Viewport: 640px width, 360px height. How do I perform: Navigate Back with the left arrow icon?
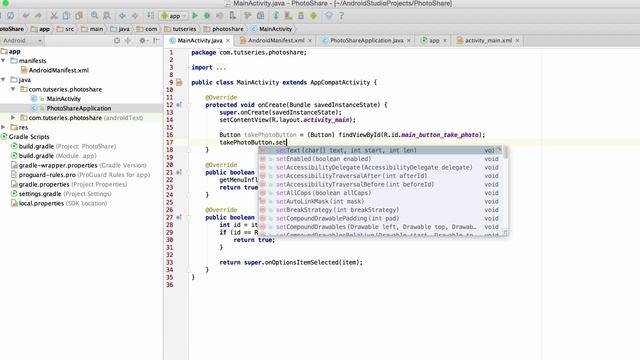point(122,16)
